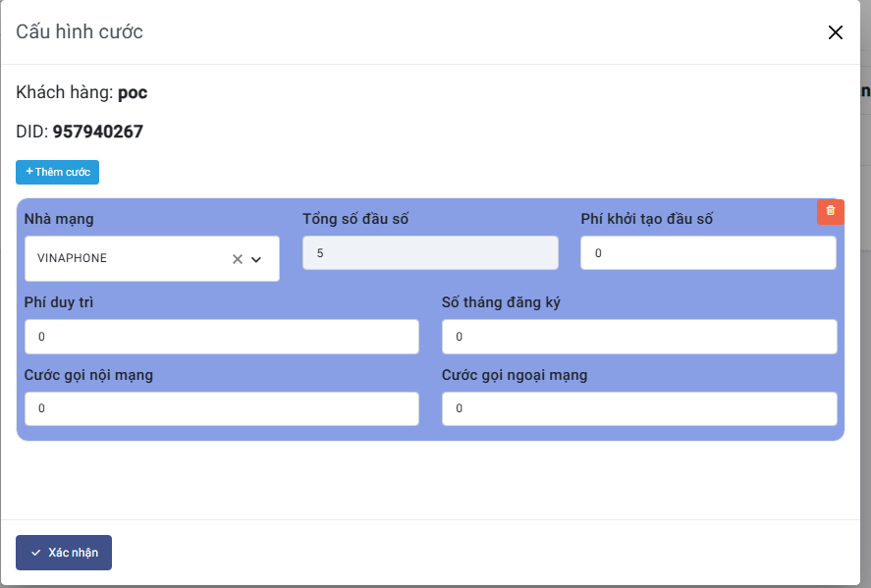Screen dimensions: 871x588
Task: Click the Cước gọi ngoại mạng field
Action: point(639,408)
